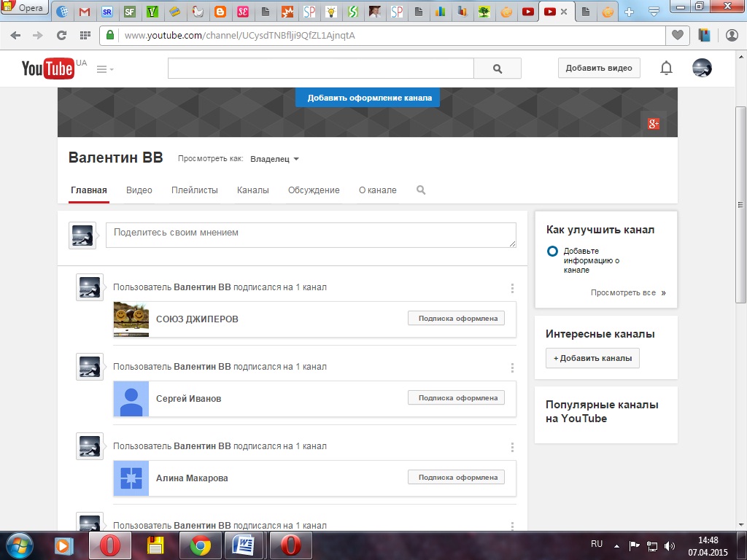Unsubscribe button next to Сергей Иванов

pos(456,397)
